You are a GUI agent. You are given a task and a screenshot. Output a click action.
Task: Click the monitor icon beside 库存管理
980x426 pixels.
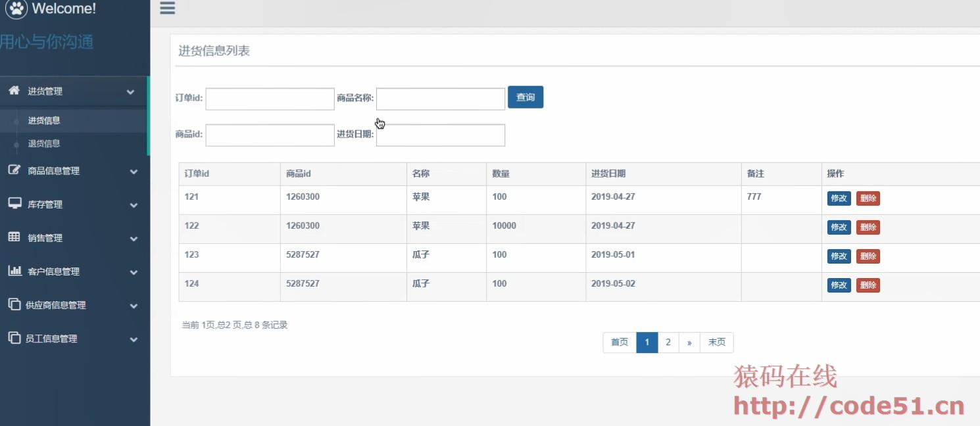pos(14,204)
